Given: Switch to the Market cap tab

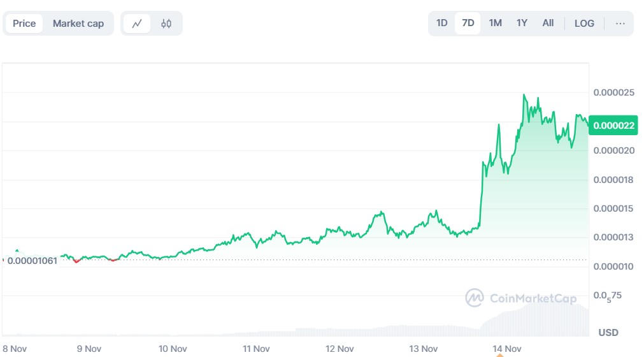Looking at the screenshot, I should pos(78,24).
